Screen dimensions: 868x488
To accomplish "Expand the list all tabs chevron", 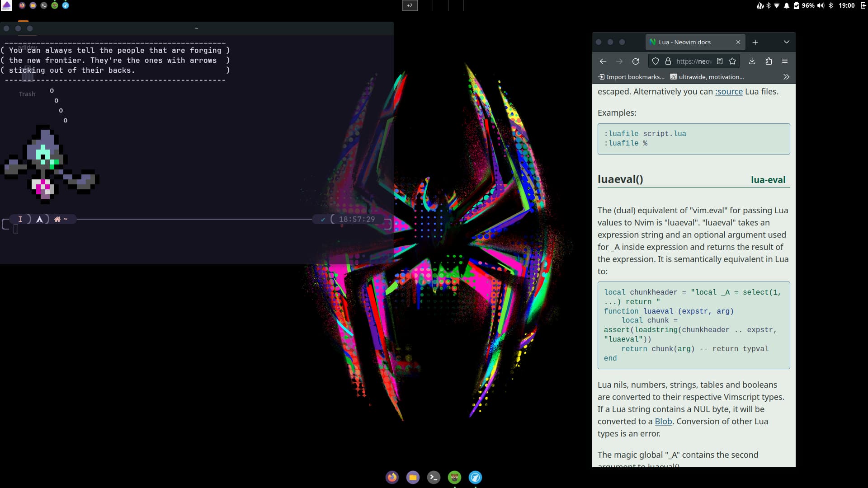I will click(x=787, y=42).
